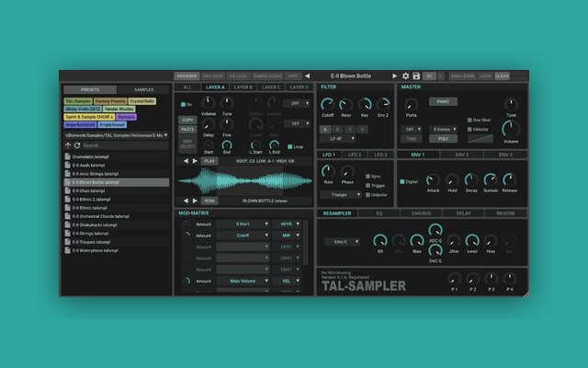The height and width of the screenshot is (368, 588).
Task: Enable LFO Sync checkbox
Action: [367, 176]
